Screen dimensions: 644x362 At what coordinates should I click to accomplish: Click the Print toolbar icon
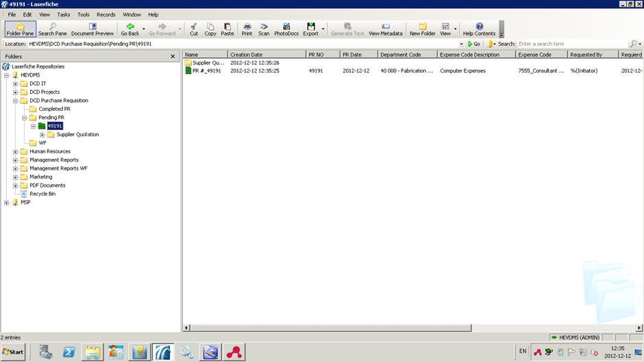(247, 29)
